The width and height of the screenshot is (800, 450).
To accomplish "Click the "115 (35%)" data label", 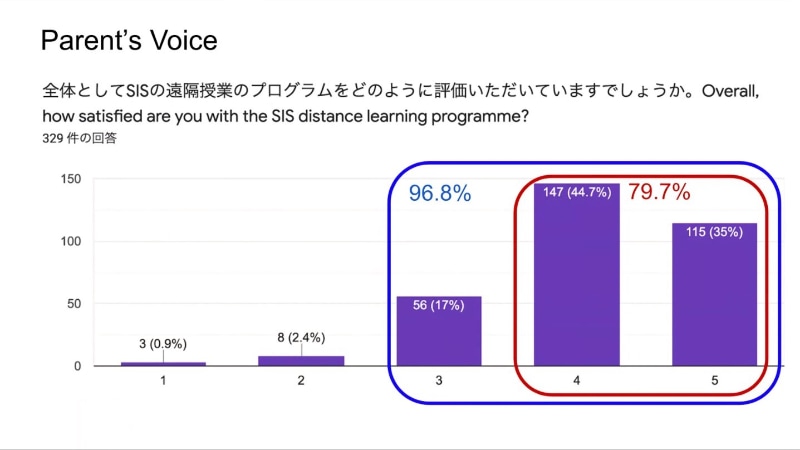I will pyautogui.click(x=714, y=232).
